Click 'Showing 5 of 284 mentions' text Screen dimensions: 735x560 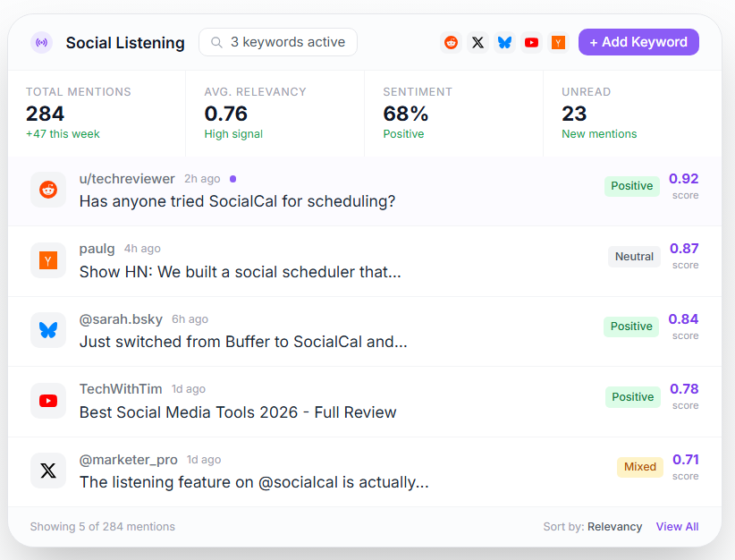(x=103, y=527)
